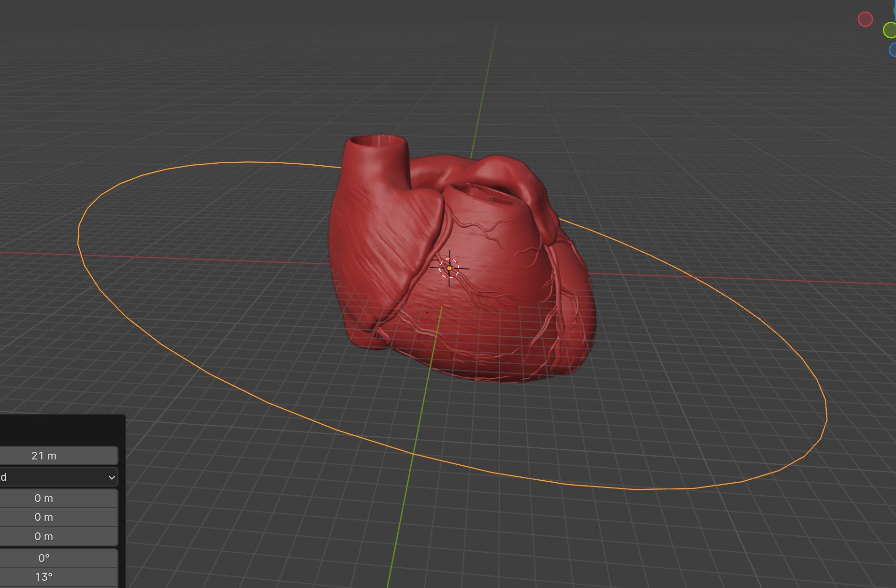Click the green Y-axis navigation gizmo circle
Screen dimensions: 896x588
pyautogui.click(x=890, y=30)
